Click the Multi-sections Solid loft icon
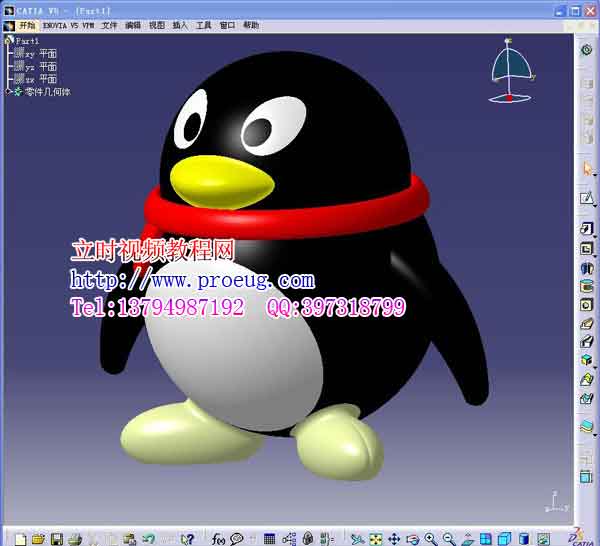Screen dimensions: 600x546 586,379
